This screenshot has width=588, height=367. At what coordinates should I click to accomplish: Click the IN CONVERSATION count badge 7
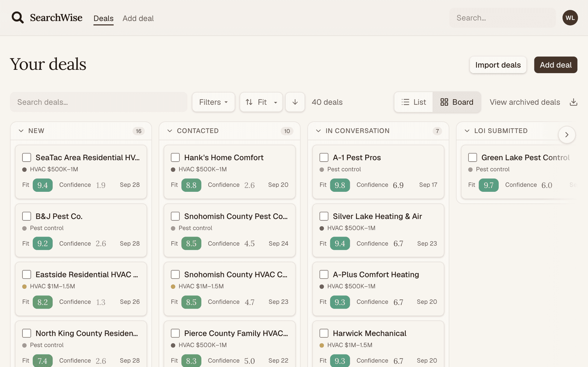pyautogui.click(x=437, y=131)
